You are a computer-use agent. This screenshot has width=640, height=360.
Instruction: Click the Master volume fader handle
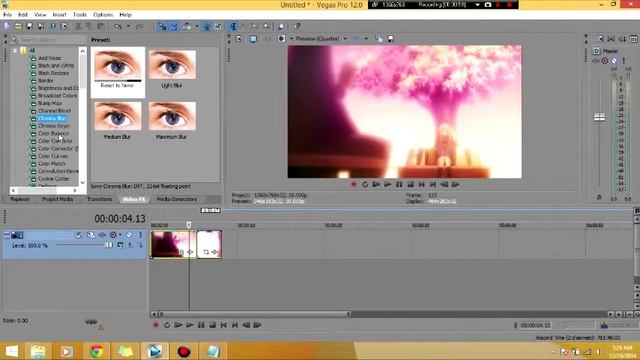click(599, 118)
